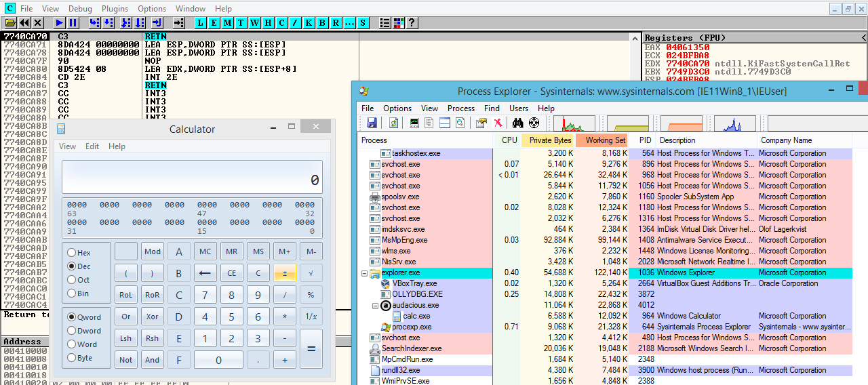Open a file via OllyDbg folder icon

point(10,23)
